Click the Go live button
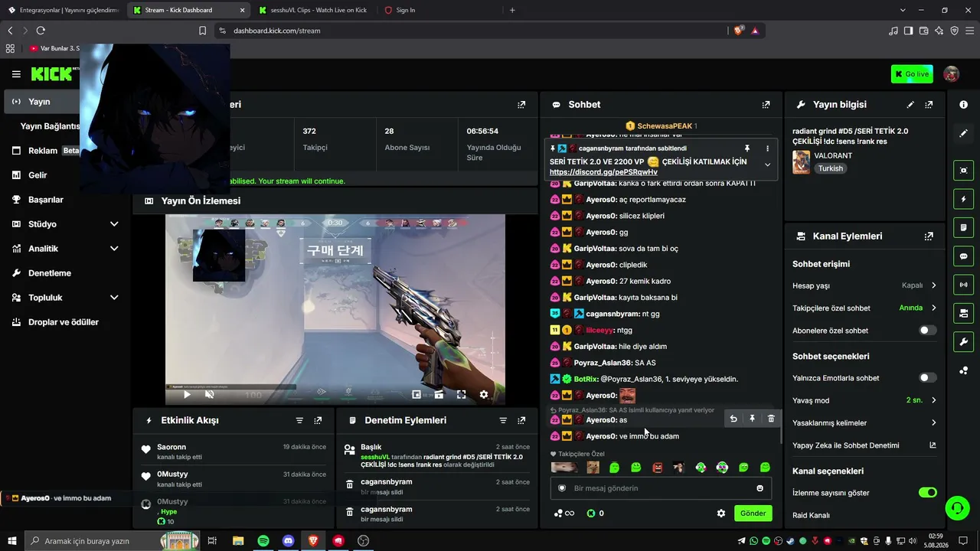 (x=912, y=74)
